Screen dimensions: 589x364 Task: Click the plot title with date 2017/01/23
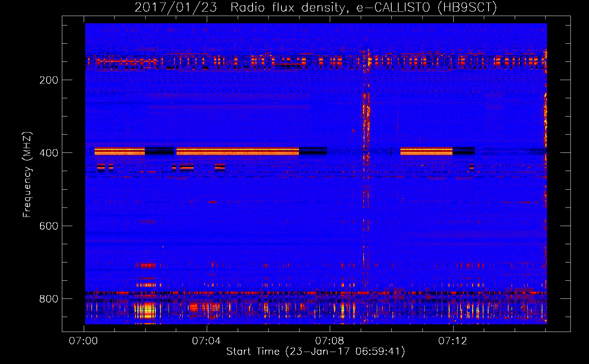[316, 7]
